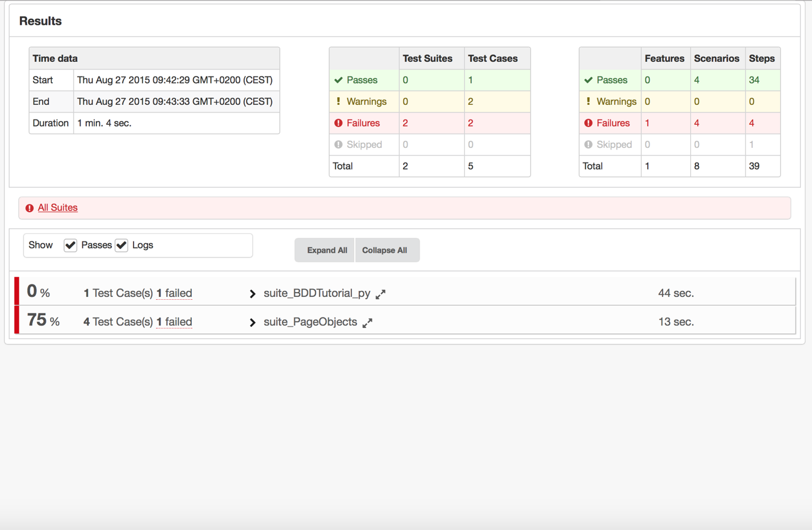The width and height of the screenshot is (812, 530).
Task: Expand the suite_PageObjects row chevron
Action: pyautogui.click(x=252, y=323)
